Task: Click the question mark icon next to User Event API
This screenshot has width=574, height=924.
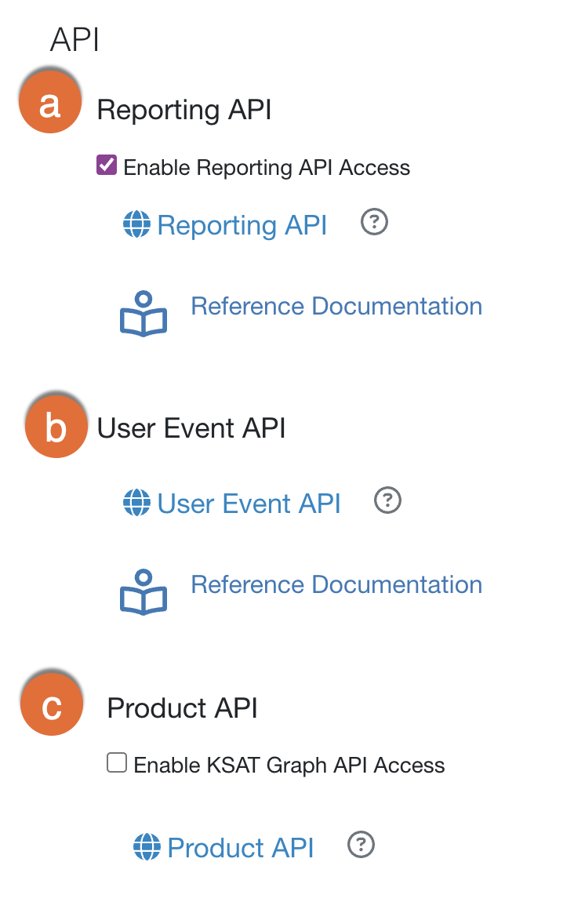Action: (x=387, y=500)
